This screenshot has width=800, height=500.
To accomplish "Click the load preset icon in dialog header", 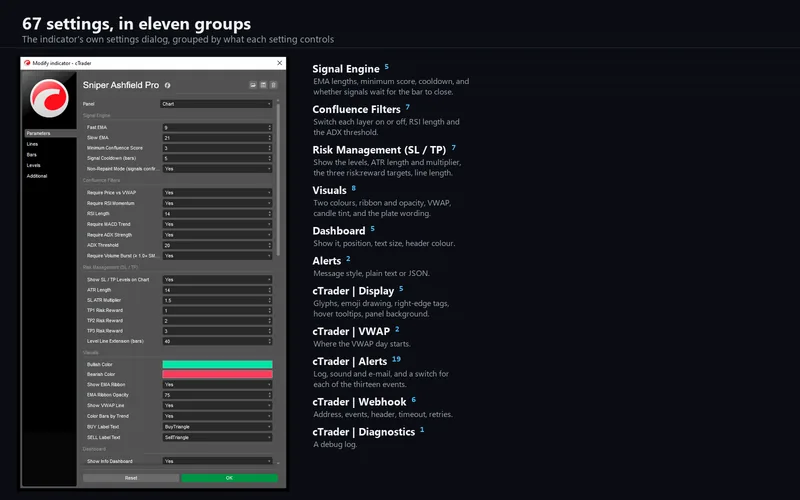I will tap(253, 85).
